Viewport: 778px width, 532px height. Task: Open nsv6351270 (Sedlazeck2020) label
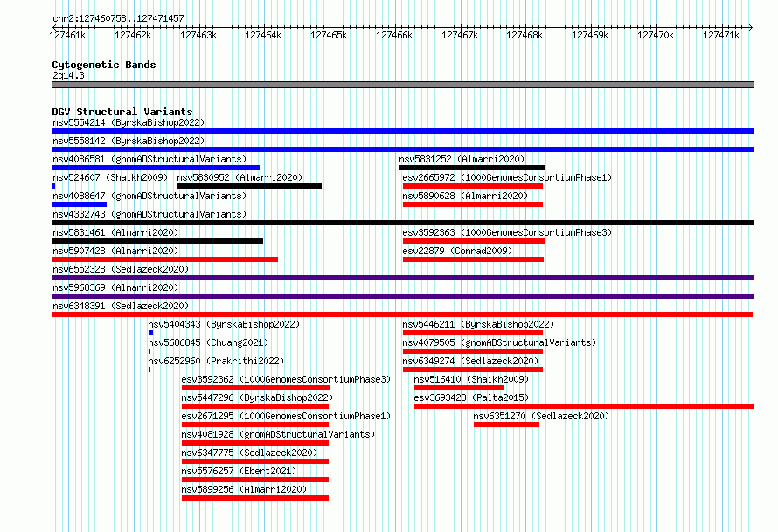tap(541, 416)
